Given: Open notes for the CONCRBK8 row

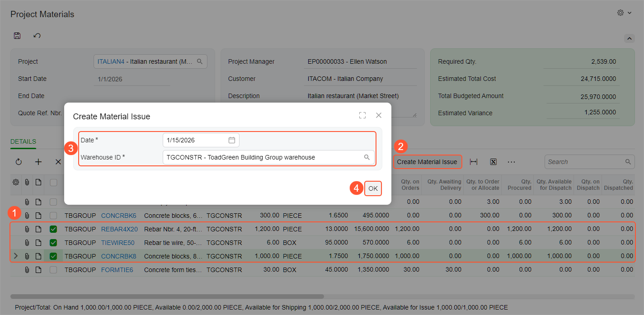Looking at the screenshot, I should (x=38, y=256).
